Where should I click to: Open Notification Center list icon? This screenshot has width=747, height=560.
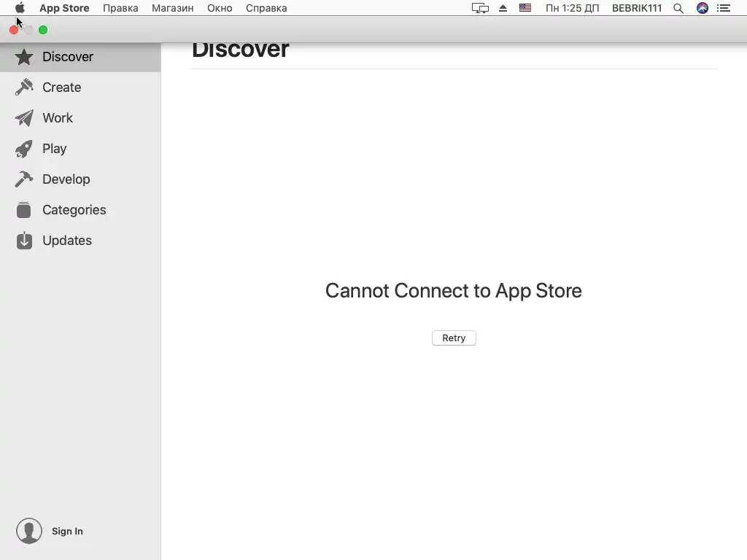pos(724,8)
